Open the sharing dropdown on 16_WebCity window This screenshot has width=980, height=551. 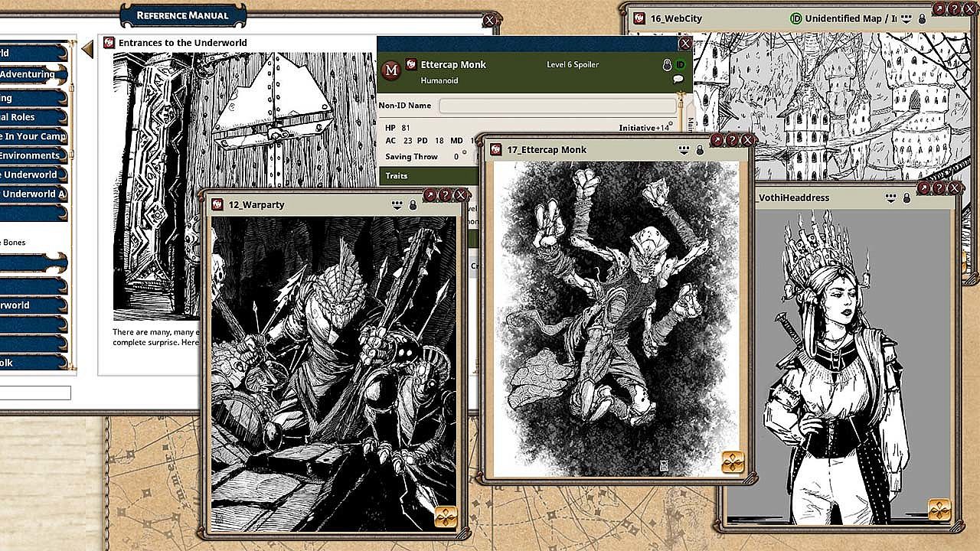[906, 18]
